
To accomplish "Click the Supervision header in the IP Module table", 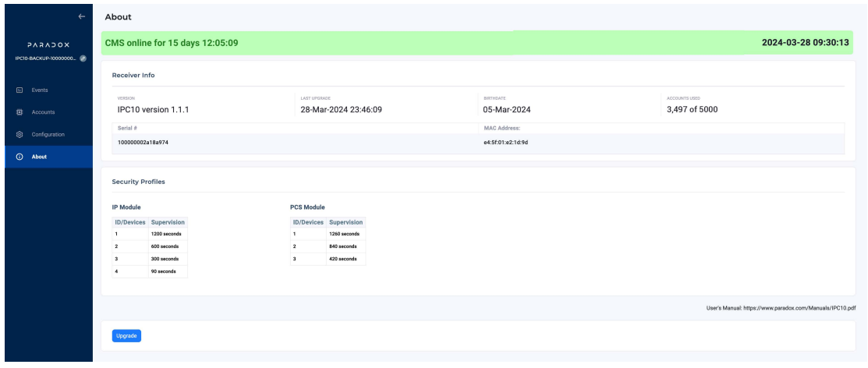I will pos(167,222).
